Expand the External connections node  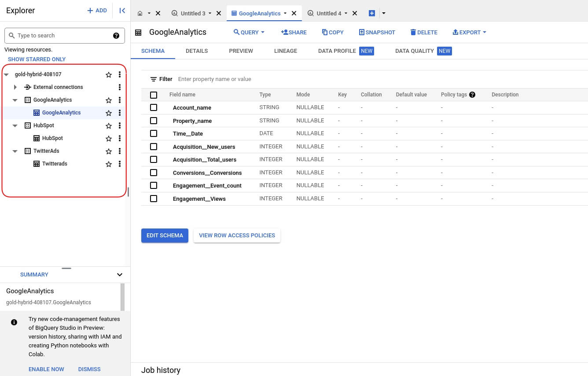pyautogui.click(x=15, y=87)
